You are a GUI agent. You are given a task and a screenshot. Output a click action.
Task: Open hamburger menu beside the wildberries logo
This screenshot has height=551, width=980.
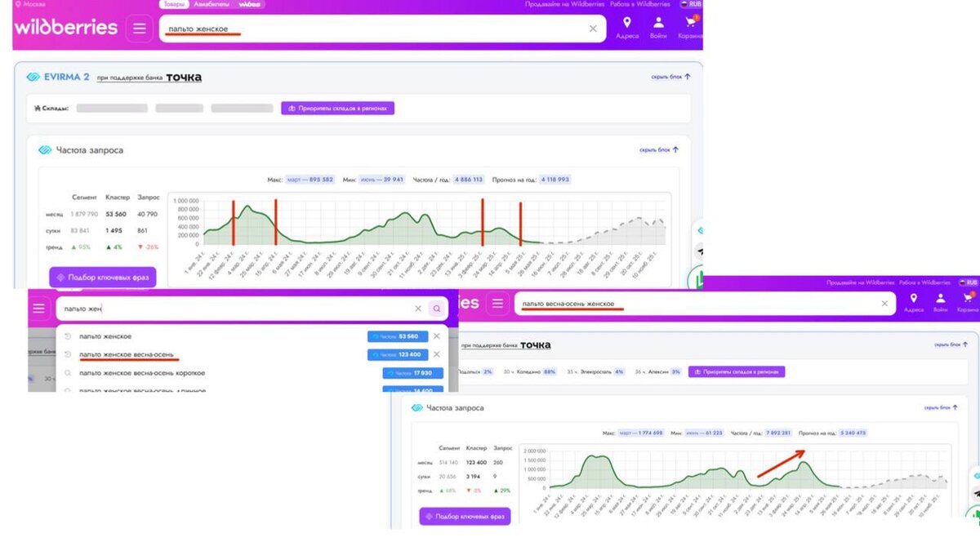pyautogui.click(x=140, y=29)
